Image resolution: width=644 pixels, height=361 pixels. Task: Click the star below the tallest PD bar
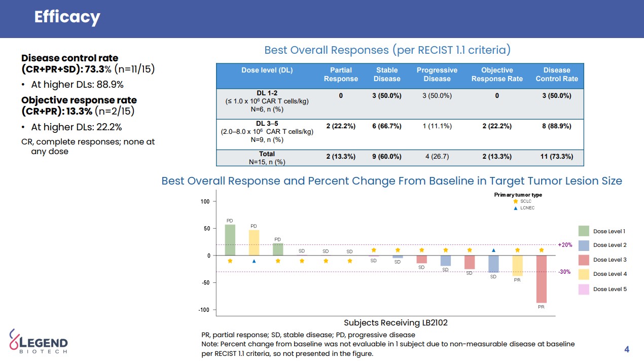[230, 261]
